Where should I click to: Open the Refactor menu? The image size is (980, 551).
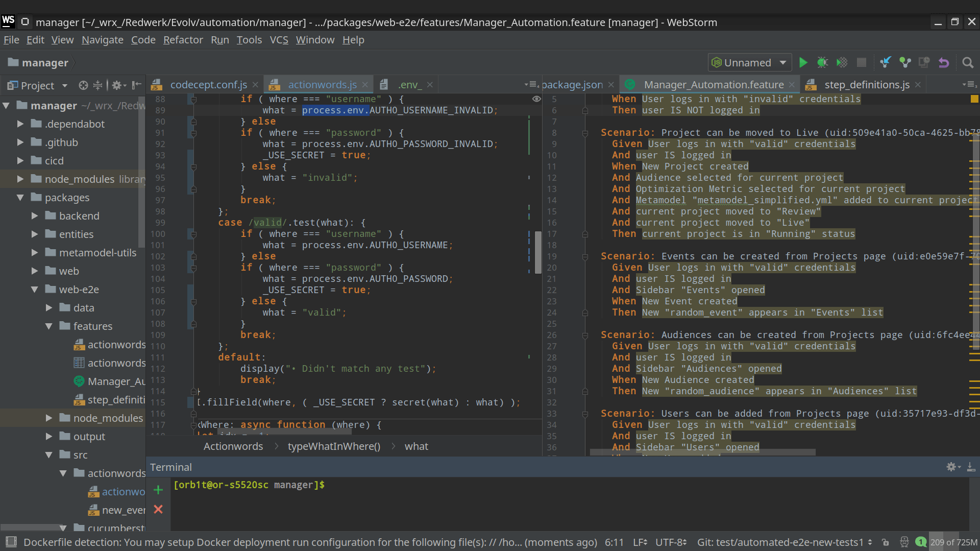pos(183,40)
